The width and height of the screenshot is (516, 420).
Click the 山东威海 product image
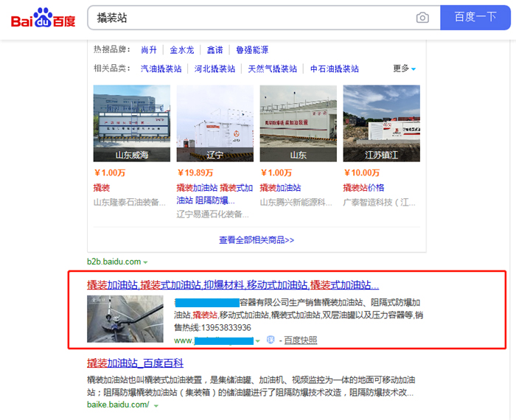tap(132, 123)
